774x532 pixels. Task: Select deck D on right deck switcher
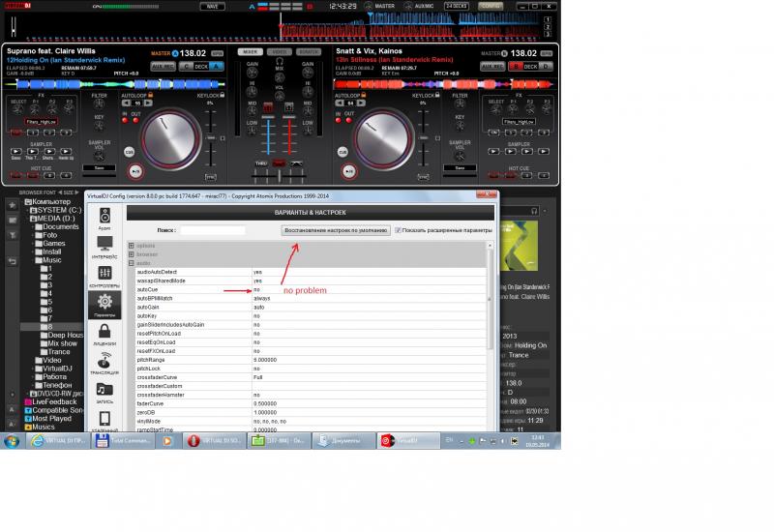(x=546, y=67)
